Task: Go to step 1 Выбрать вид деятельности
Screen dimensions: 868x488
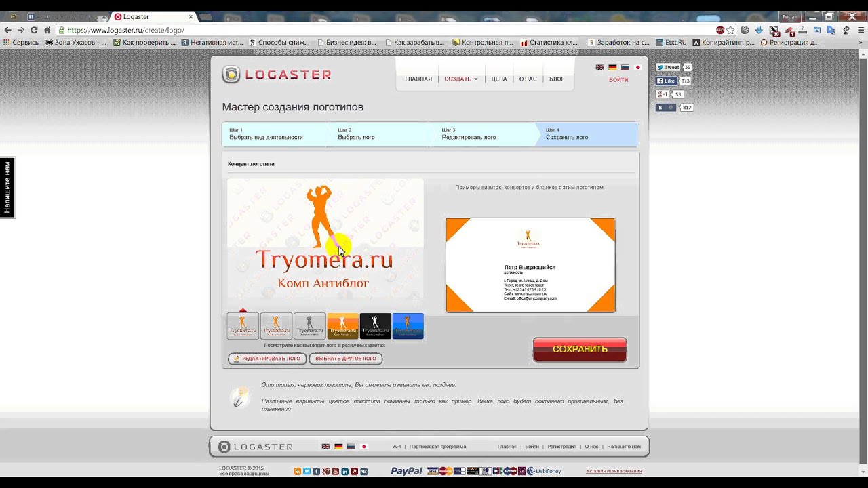Action: pyautogui.click(x=274, y=134)
